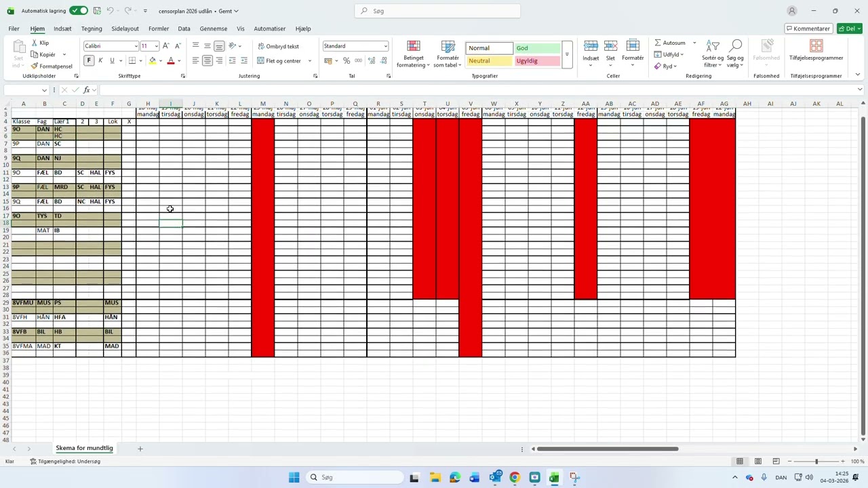868x488 pixels.
Task: Switch to the Indsæt tab
Action: pos(62,28)
